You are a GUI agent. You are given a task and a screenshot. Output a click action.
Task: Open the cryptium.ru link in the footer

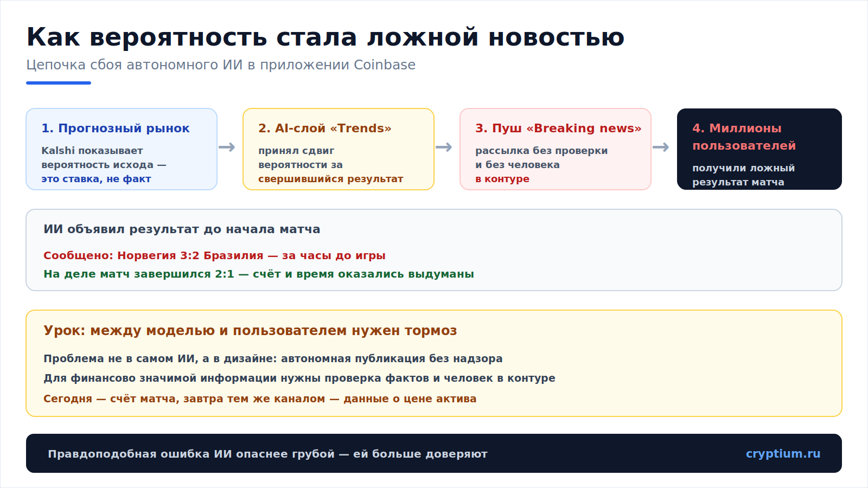783,454
